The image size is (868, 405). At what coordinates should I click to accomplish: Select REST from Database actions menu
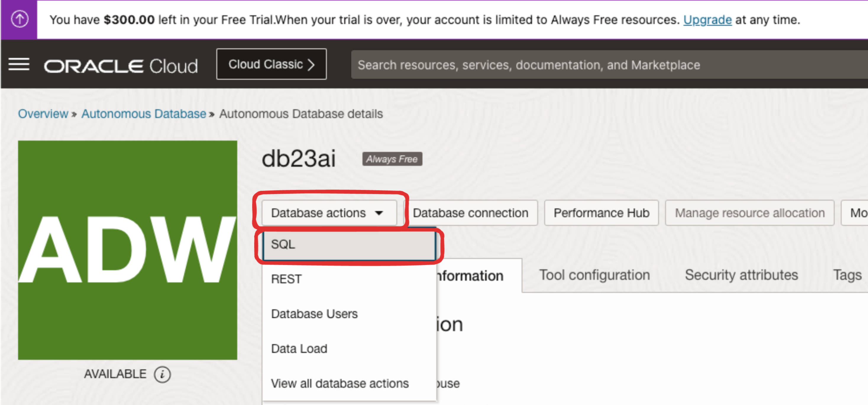[349, 279]
